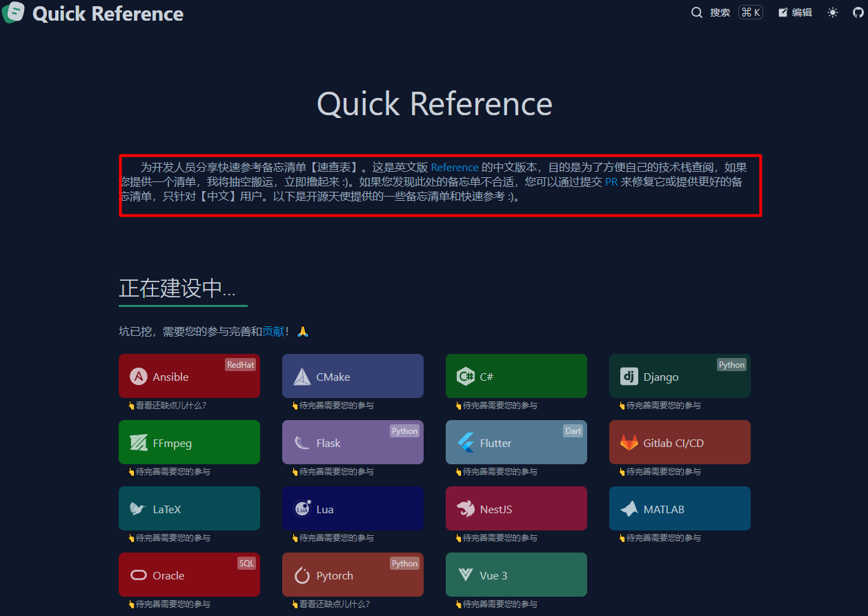Click the Quick Reference logo icon
868x616 pixels.
click(x=14, y=12)
